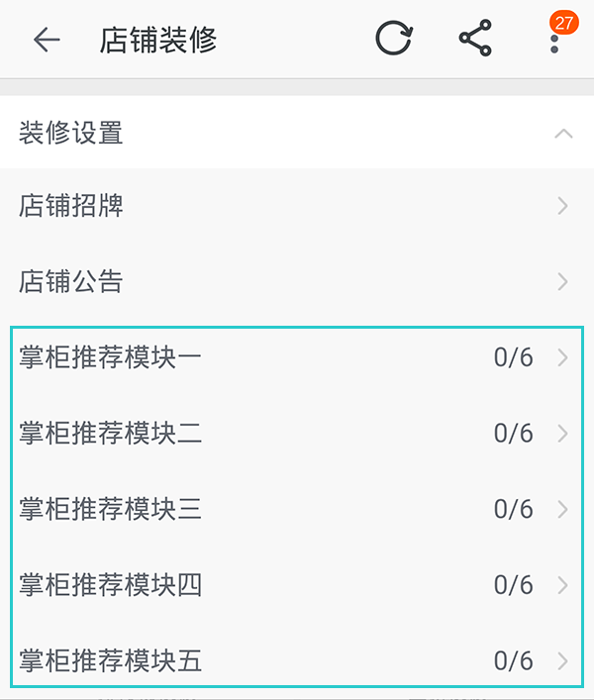Tap the arrow next to 掌柜推荐模块五

(x=562, y=660)
